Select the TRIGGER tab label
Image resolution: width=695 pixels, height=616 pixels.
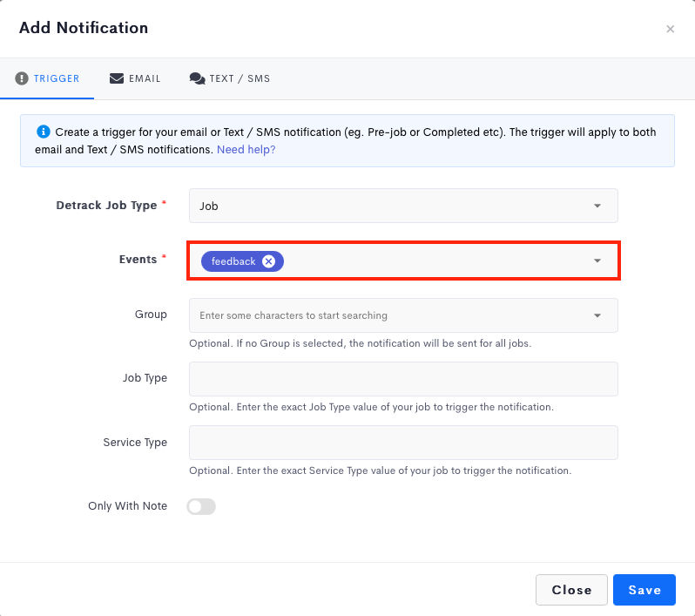(57, 78)
